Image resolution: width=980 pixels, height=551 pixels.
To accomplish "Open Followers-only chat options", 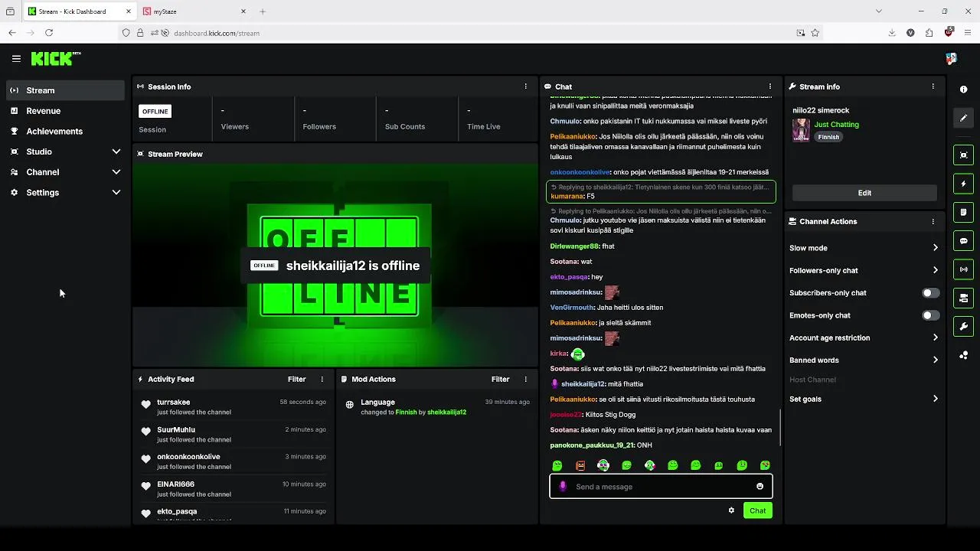I will pos(864,270).
